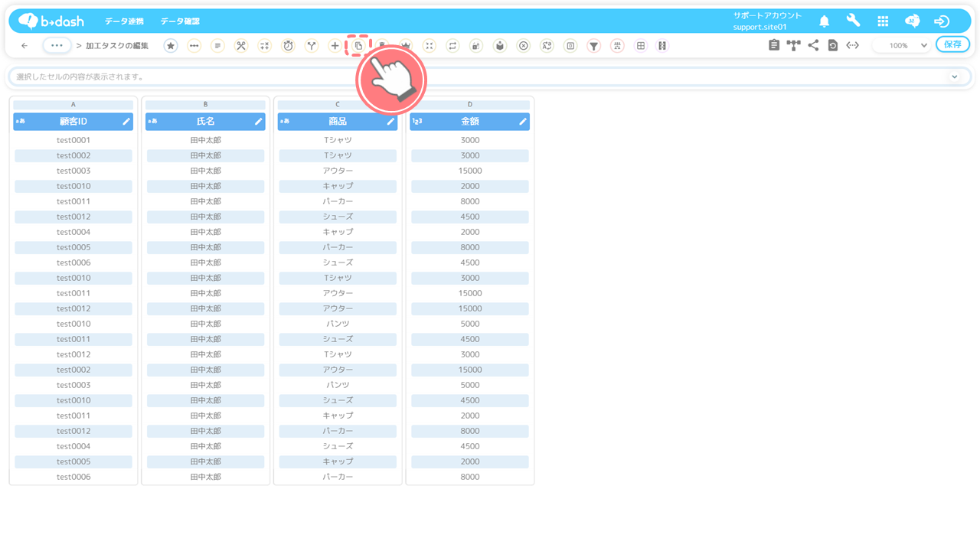Click the grouping aggregate toolbar icon
Screen dimensions: 980x551
pos(617,46)
